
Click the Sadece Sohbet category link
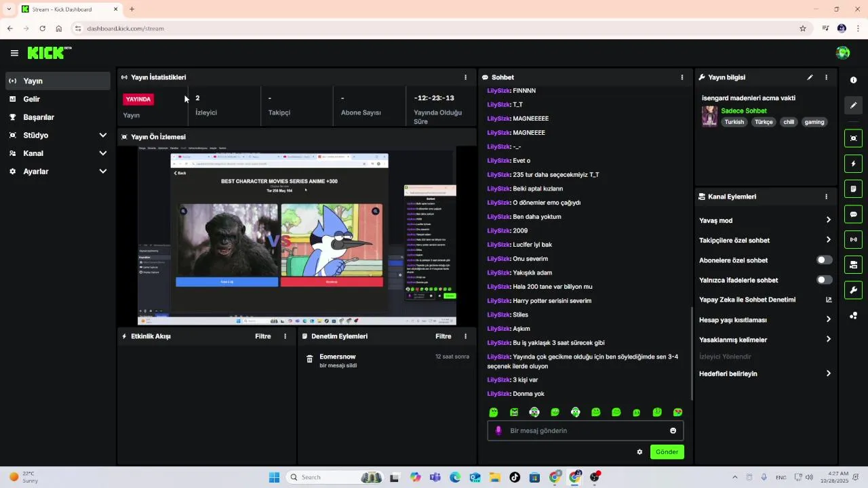tap(744, 110)
